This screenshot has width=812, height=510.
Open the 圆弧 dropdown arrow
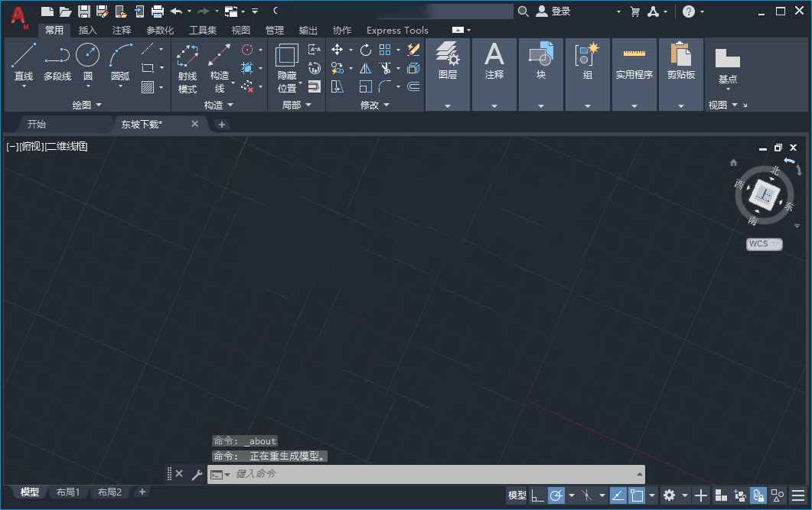120,86
